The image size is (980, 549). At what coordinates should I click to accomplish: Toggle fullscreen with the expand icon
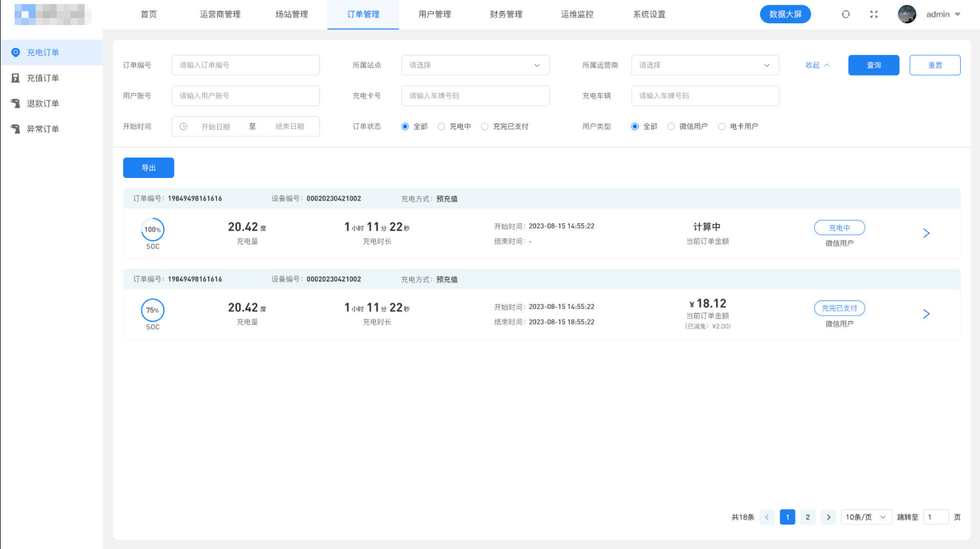click(x=874, y=14)
